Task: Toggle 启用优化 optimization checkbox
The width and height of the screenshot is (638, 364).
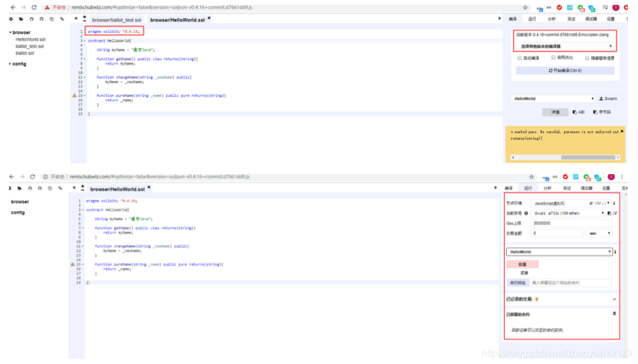Action: pos(554,58)
